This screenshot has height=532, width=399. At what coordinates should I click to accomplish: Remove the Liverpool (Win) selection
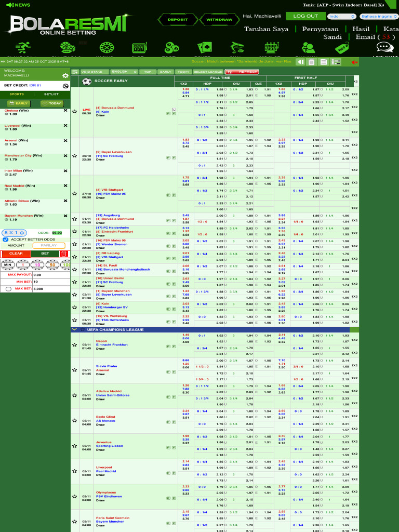pos(65,126)
